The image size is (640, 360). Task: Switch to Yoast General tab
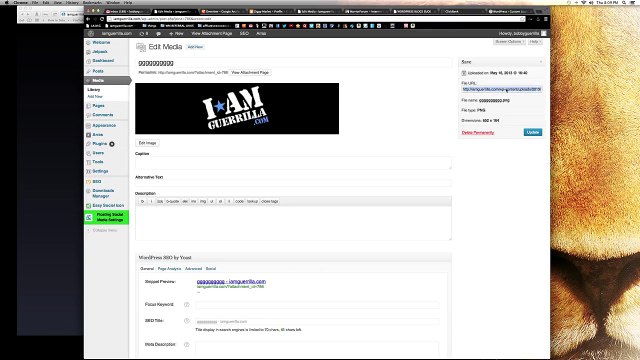[x=147, y=269]
